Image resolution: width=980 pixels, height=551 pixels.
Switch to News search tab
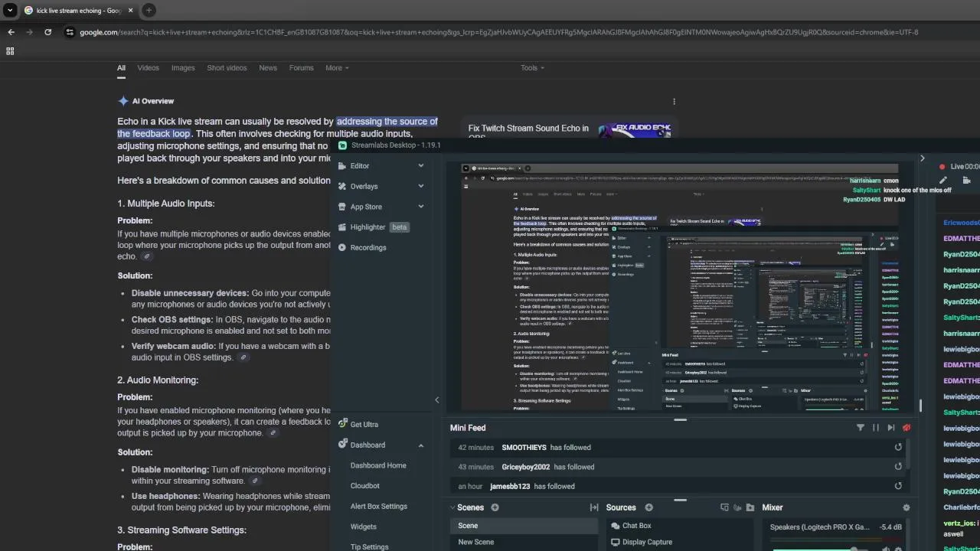tap(268, 68)
